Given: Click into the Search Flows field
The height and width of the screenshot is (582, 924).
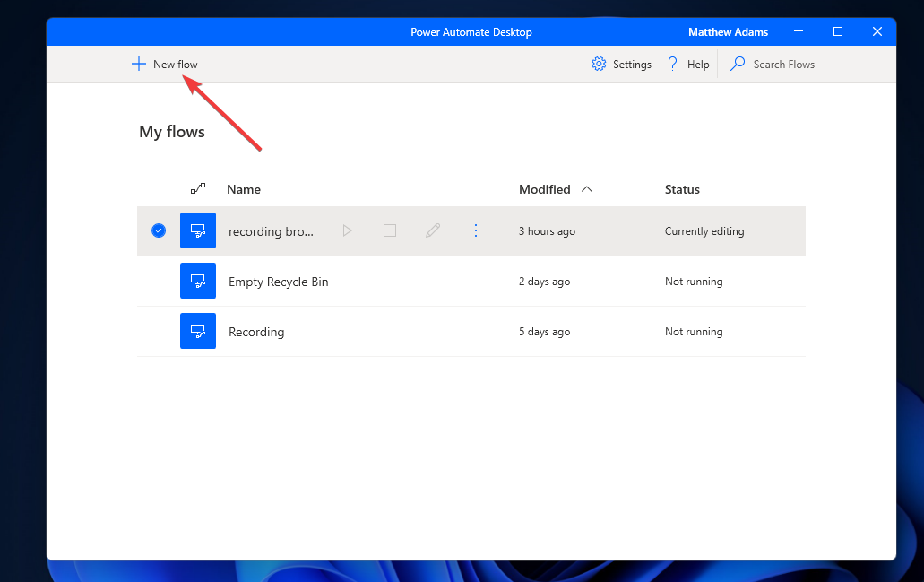Looking at the screenshot, I should click(784, 65).
